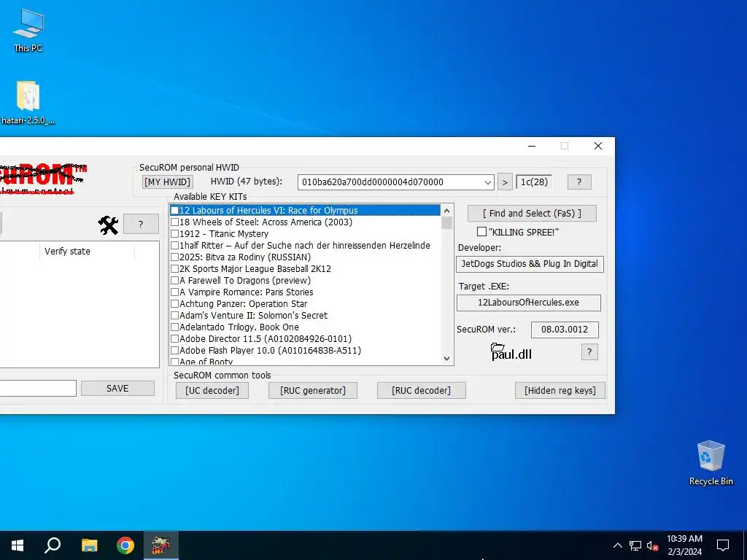This screenshot has height=560, width=747.
Task: Tick 2K Sports Major League Baseball 2K12
Action: point(175,268)
